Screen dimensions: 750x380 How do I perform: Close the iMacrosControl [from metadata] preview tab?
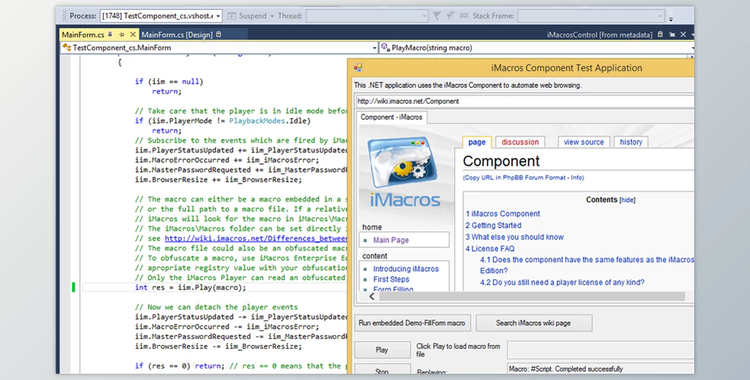[683, 34]
